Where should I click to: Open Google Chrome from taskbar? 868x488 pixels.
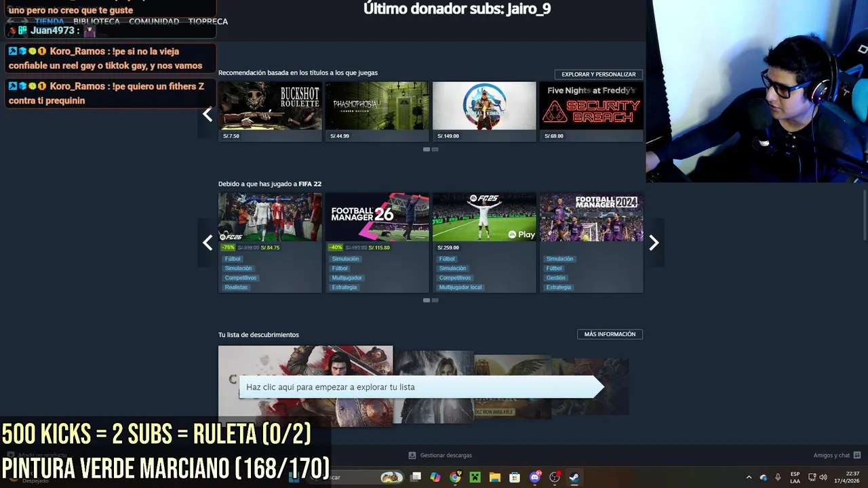pyautogui.click(x=455, y=477)
